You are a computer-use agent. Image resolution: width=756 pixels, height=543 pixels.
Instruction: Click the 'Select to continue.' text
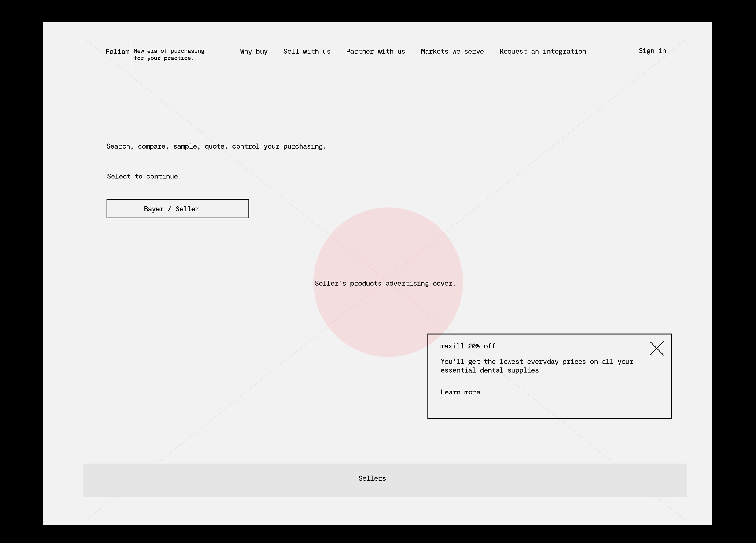(x=144, y=176)
